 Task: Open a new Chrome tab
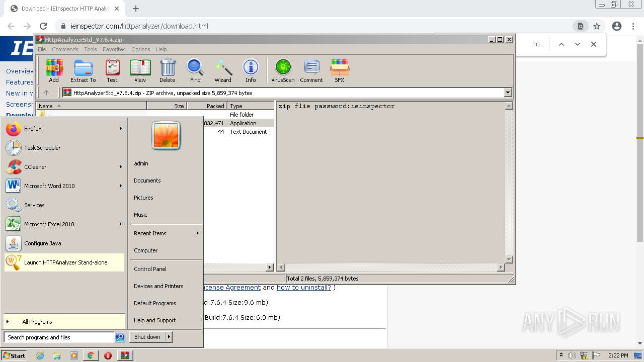pos(136,9)
